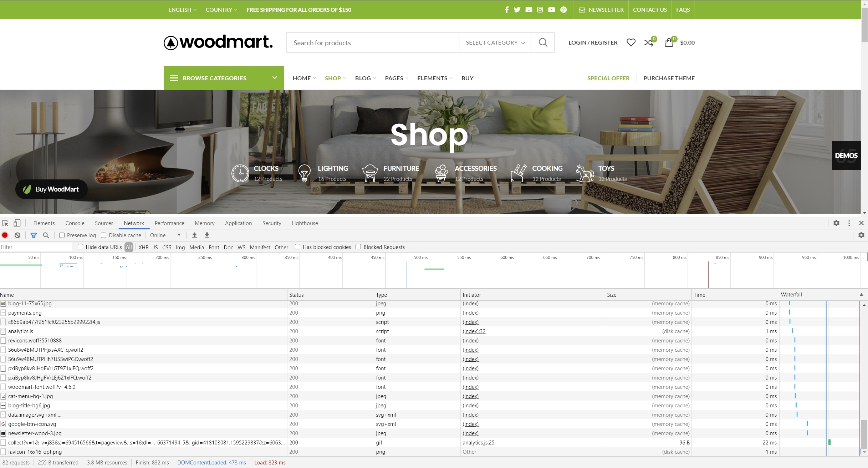Open the shopping cart bag icon

point(669,42)
